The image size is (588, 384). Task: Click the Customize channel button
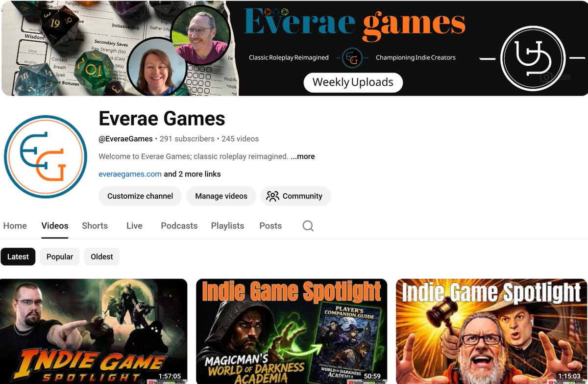(x=140, y=196)
